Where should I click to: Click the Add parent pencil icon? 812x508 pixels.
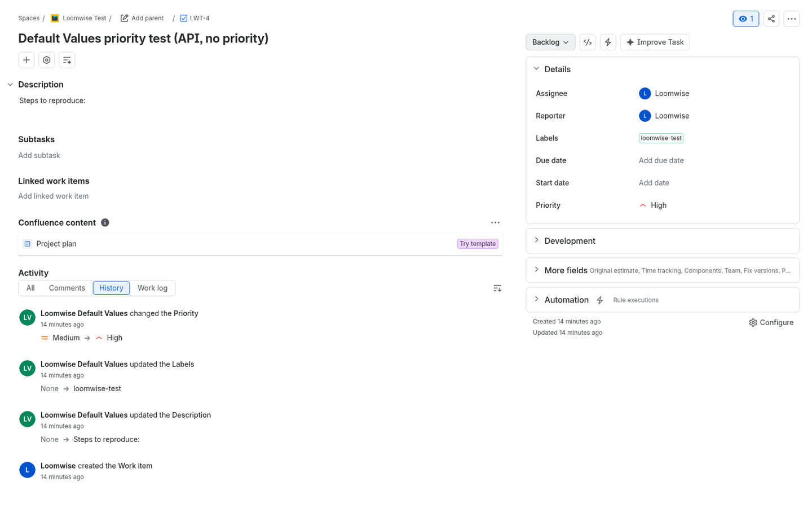coord(124,18)
